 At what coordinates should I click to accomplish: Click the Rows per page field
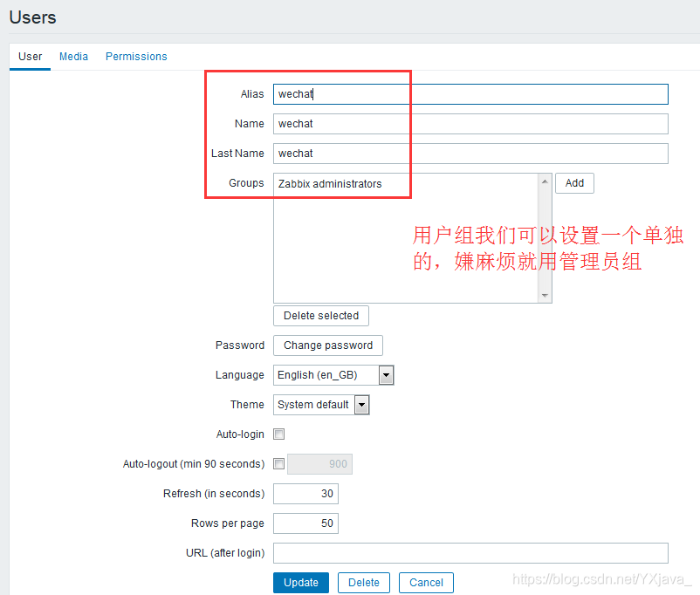point(305,523)
